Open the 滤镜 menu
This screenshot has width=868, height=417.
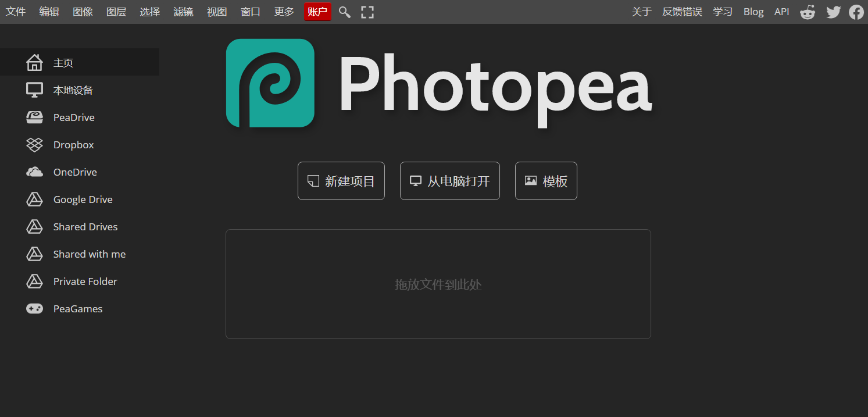[x=184, y=12]
